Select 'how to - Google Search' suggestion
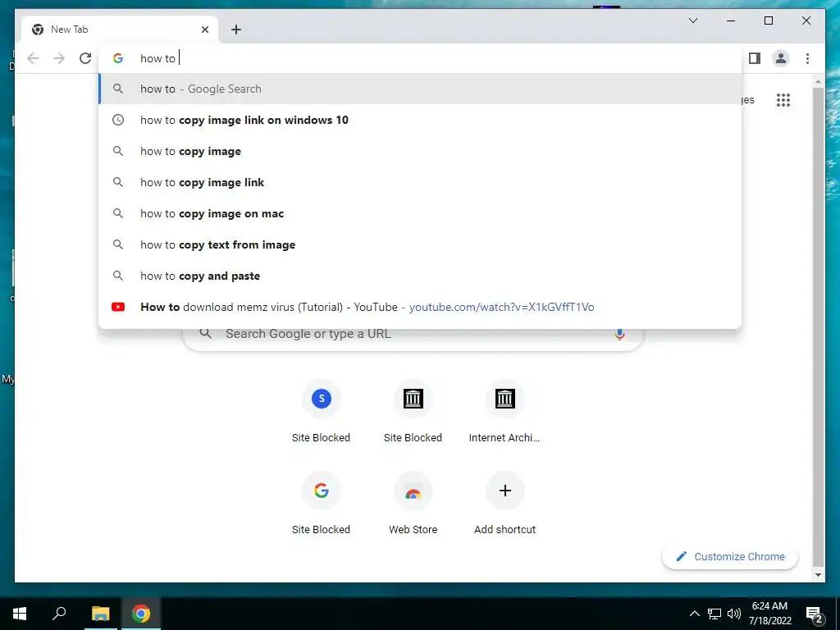Image resolution: width=840 pixels, height=630 pixels. pyautogui.click(x=421, y=89)
